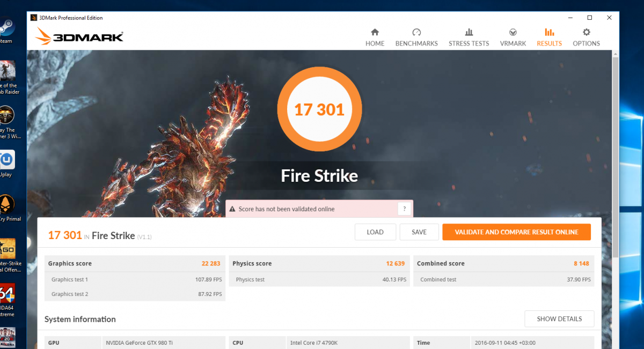Viewport: 644px width, 349px height.
Task: Click the Fire Strike title heading
Action: 319,176
